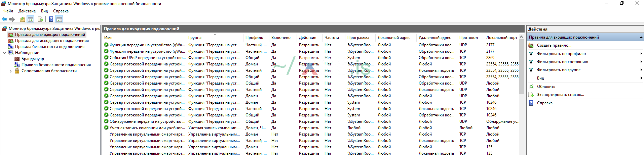The image size is (644, 155).
Task: Expand the Сопоставления безопасности node chevron
Action: [10, 71]
